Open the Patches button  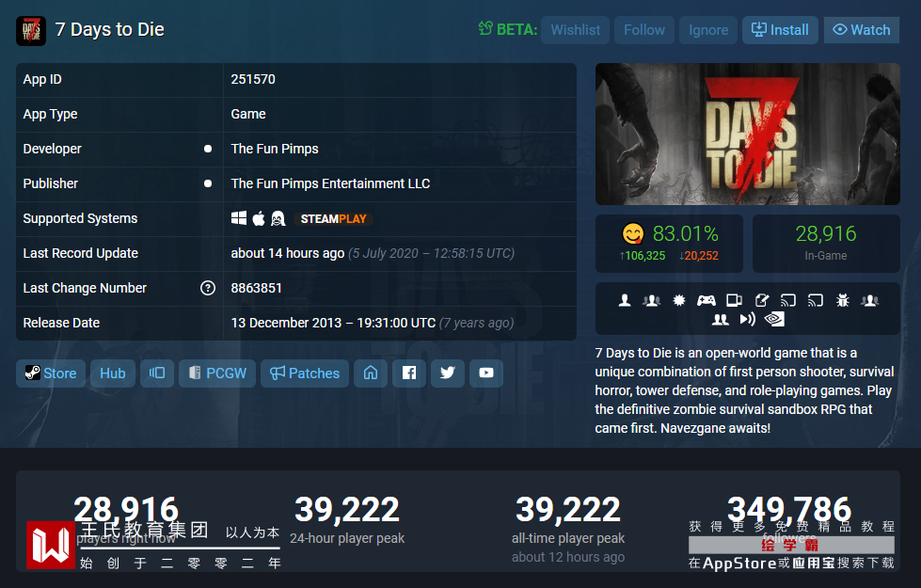[x=304, y=373]
